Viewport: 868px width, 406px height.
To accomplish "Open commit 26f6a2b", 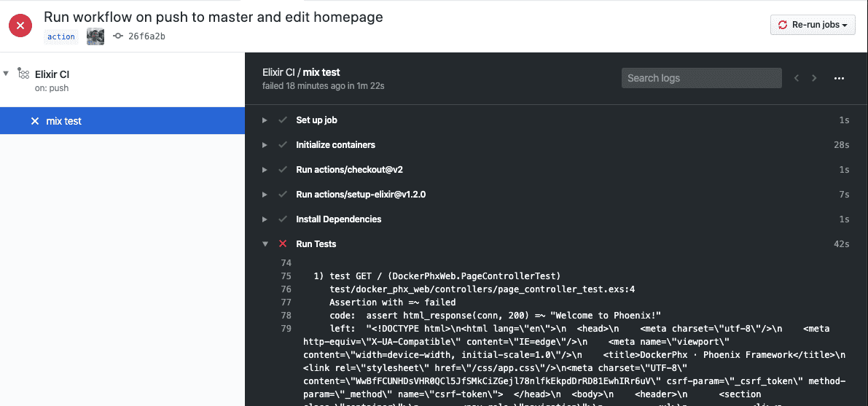I will [x=146, y=36].
